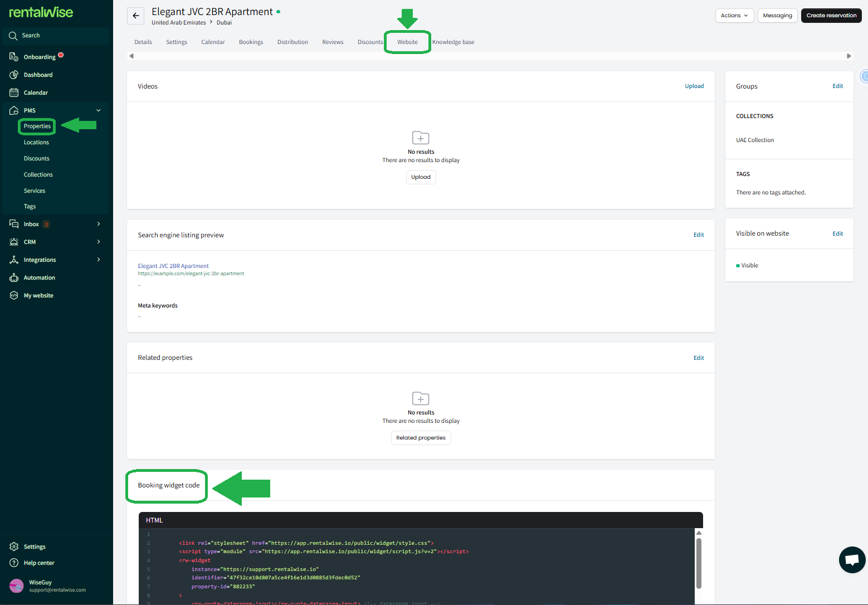Click the Messaging button

tap(777, 16)
